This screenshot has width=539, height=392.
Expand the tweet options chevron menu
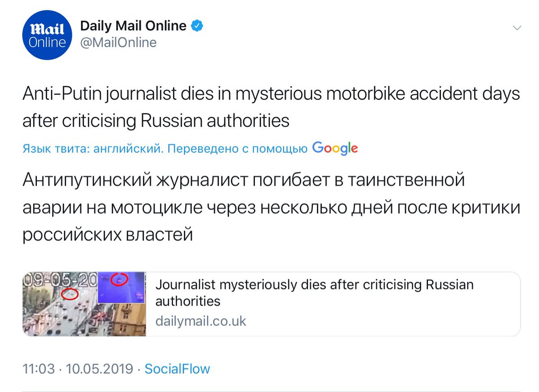517,28
